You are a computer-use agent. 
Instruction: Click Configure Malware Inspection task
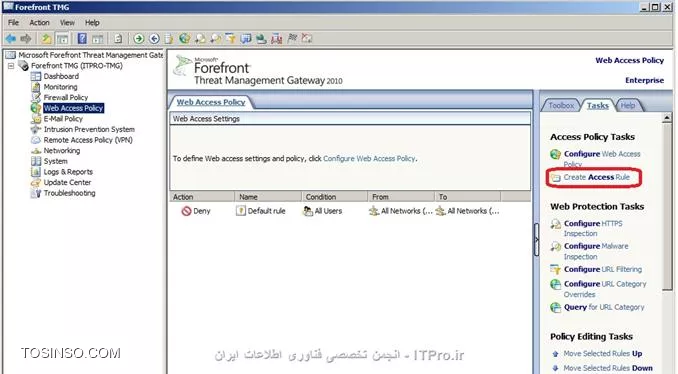[x=596, y=251]
